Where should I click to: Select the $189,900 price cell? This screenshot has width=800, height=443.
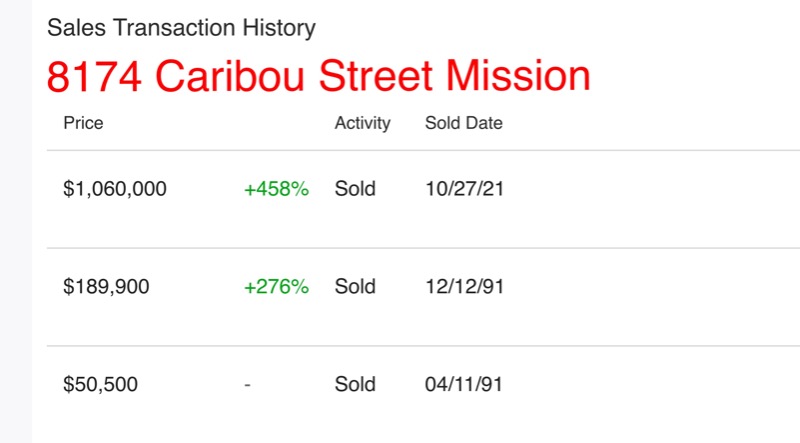pos(106,287)
